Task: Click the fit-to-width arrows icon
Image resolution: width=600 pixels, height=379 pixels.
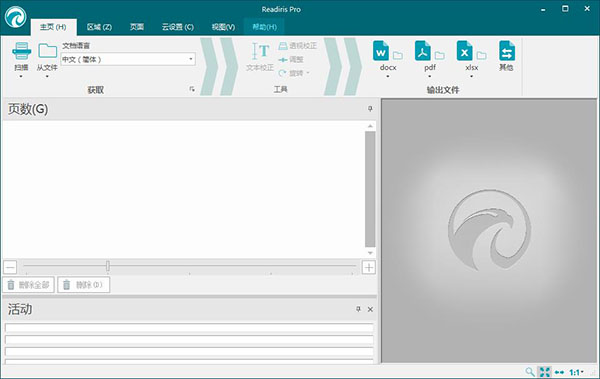Action: pos(559,372)
